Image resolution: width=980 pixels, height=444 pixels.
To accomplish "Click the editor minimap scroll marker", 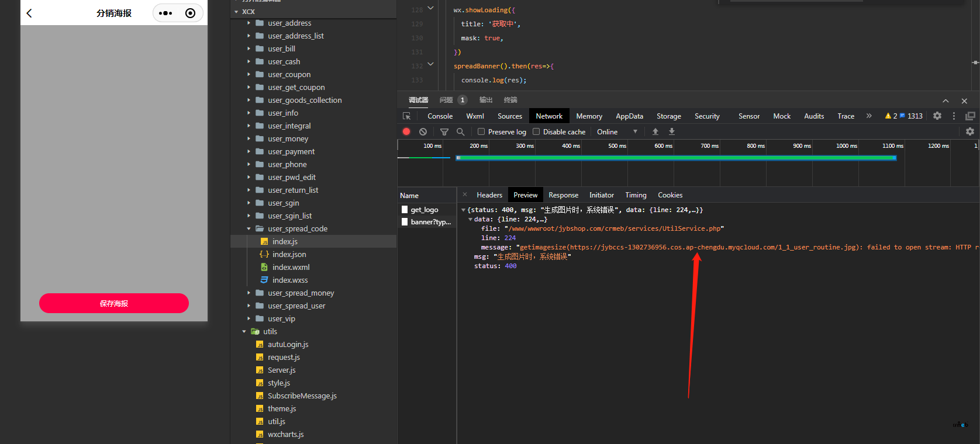I will click(x=975, y=62).
